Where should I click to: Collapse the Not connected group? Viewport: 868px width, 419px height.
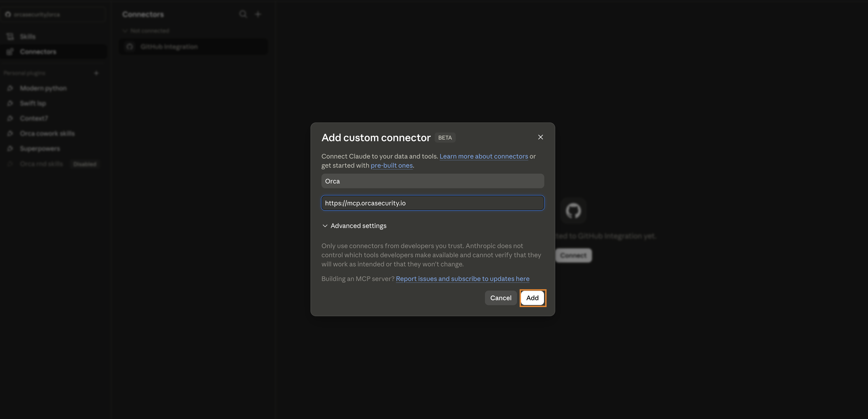pos(146,31)
